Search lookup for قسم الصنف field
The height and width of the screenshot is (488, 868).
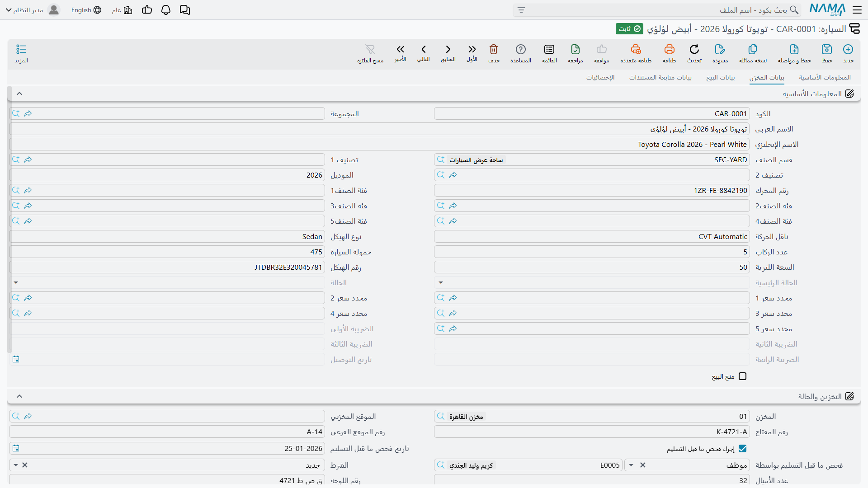click(441, 160)
